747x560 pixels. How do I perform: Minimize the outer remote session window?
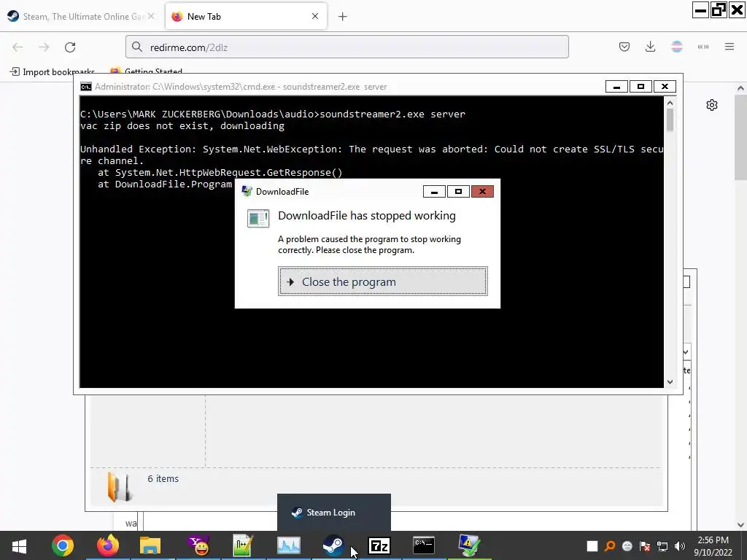[700, 10]
